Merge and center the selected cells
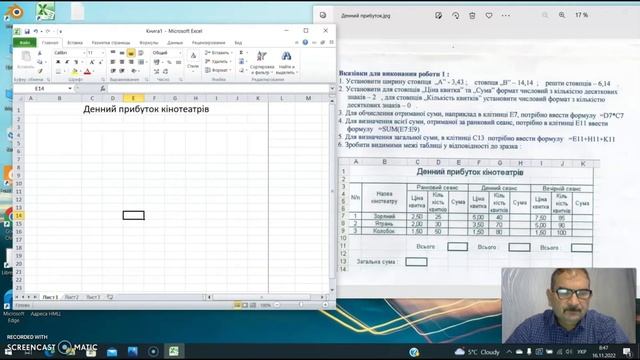640x360 pixels. click(x=141, y=62)
